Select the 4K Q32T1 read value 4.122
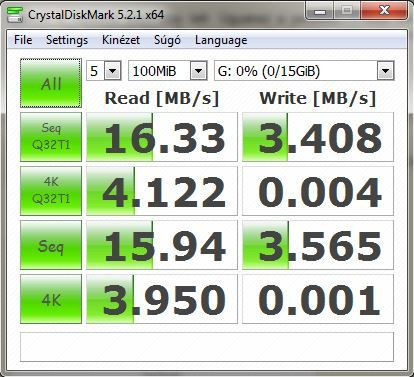 162,191
